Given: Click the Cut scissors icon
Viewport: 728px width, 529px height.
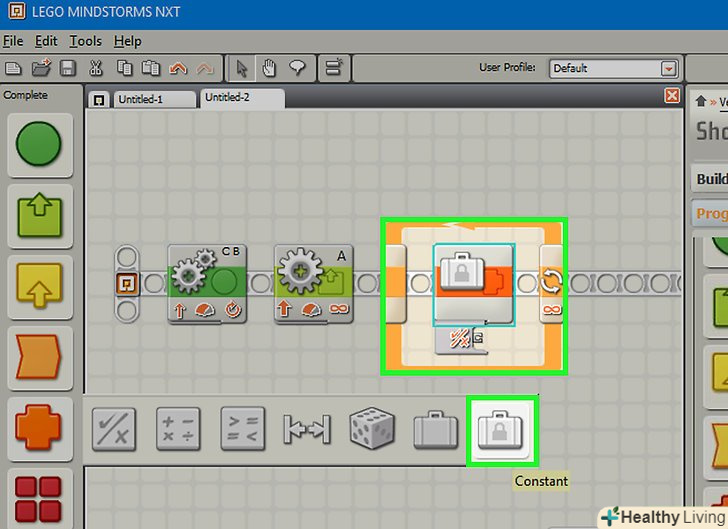Looking at the screenshot, I should point(96,68).
